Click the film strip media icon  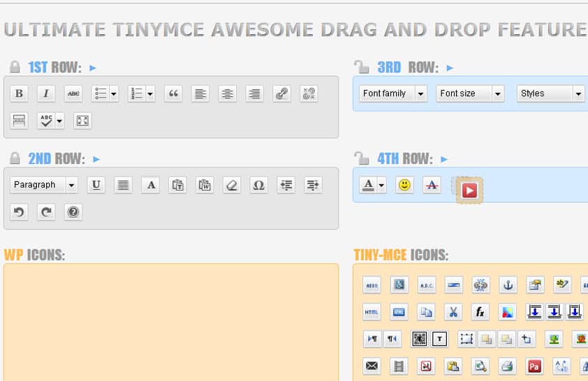point(399,366)
